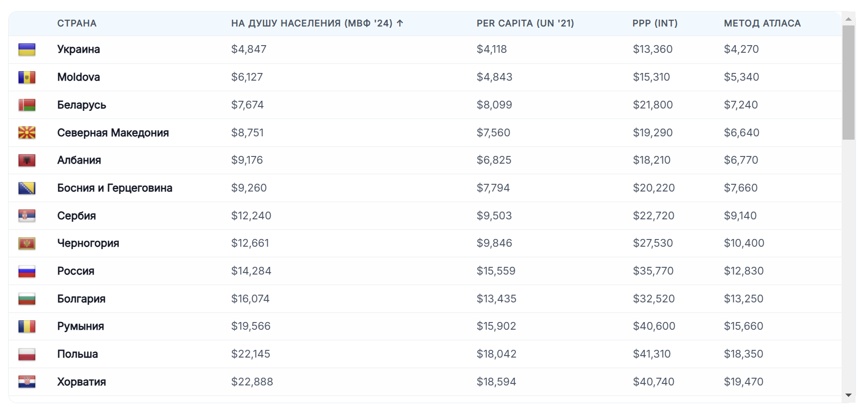Sort by the PPP (INT) column header
The image size is (868, 407).
655,23
